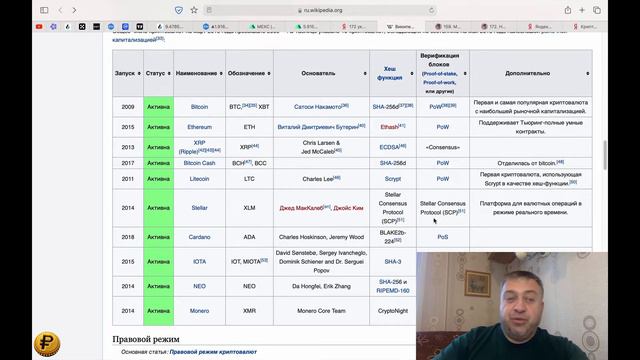Open the RIPEMD-160 link
640x360 pixels.
point(393,291)
